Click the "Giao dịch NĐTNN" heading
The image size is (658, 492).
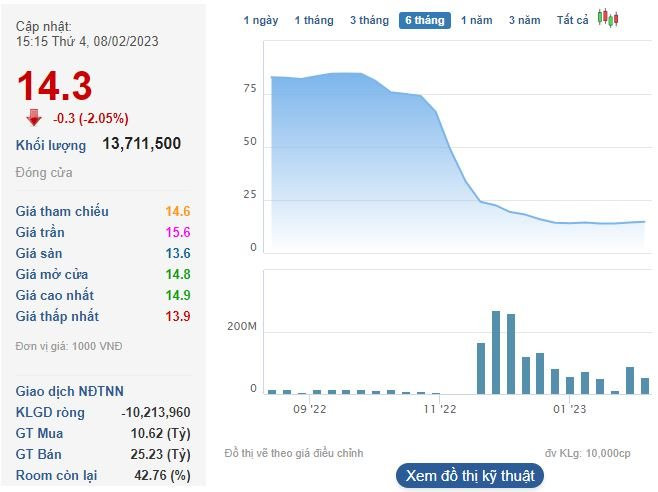(x=70, y=391)
